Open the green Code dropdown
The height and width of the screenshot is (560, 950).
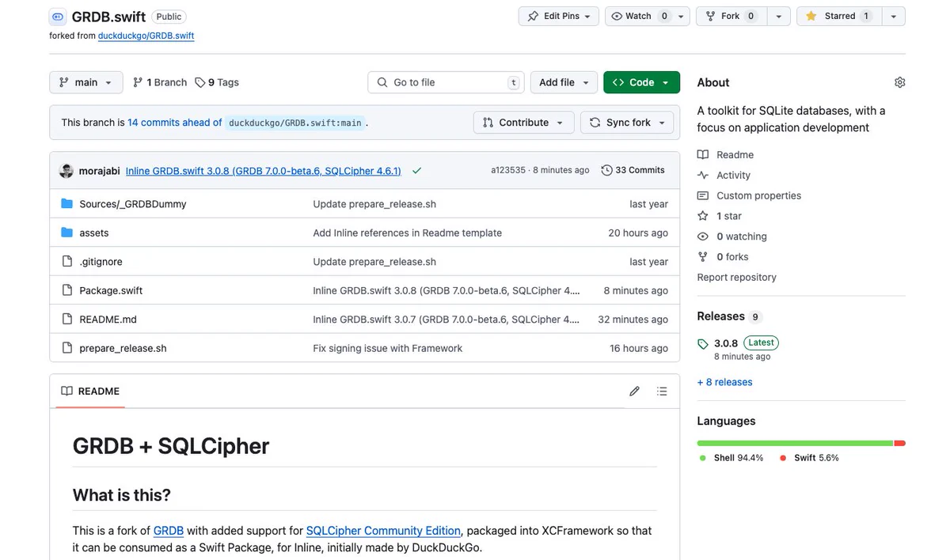641,82
